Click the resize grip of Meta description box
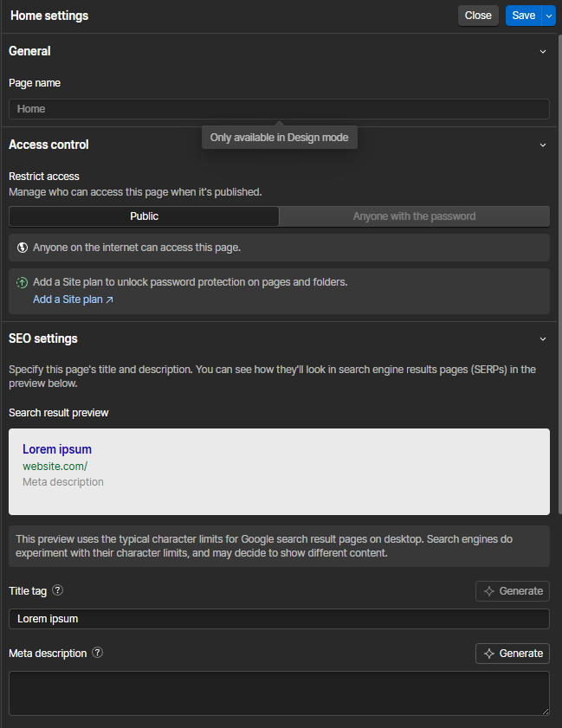The image size is (562, 728). [546, 712]
